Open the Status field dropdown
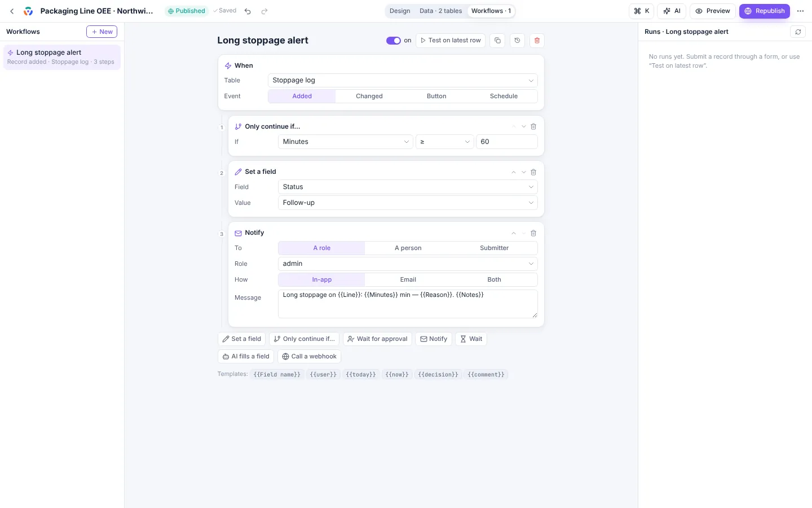The height and width of the screenshot is (508, 812). [408, 187]
